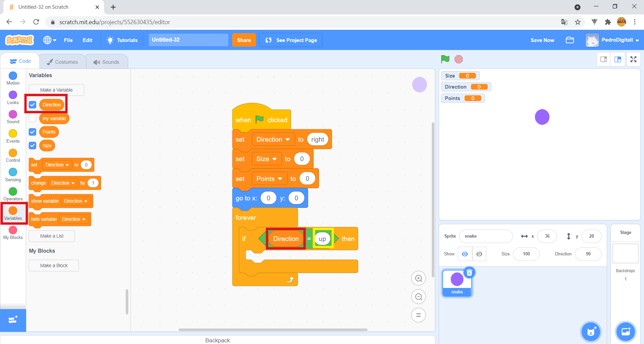Click the red stop sign button
The image size is (644, 344).
point(459,59)
